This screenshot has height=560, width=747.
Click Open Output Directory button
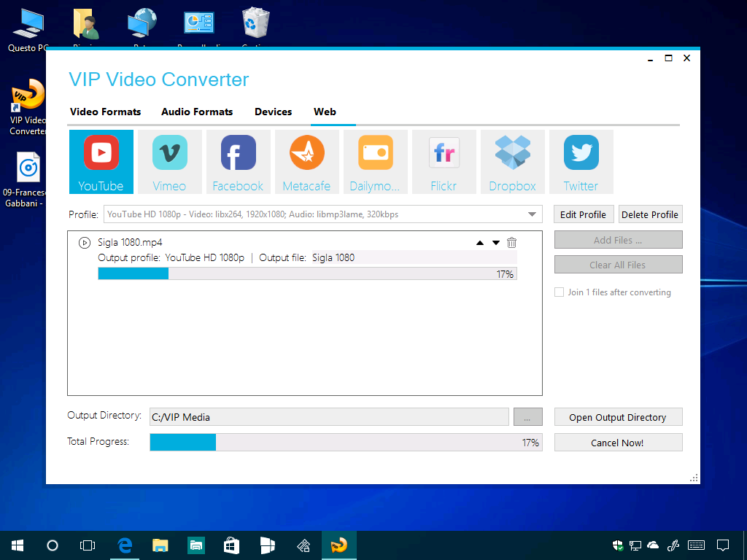tap(619, 417)
